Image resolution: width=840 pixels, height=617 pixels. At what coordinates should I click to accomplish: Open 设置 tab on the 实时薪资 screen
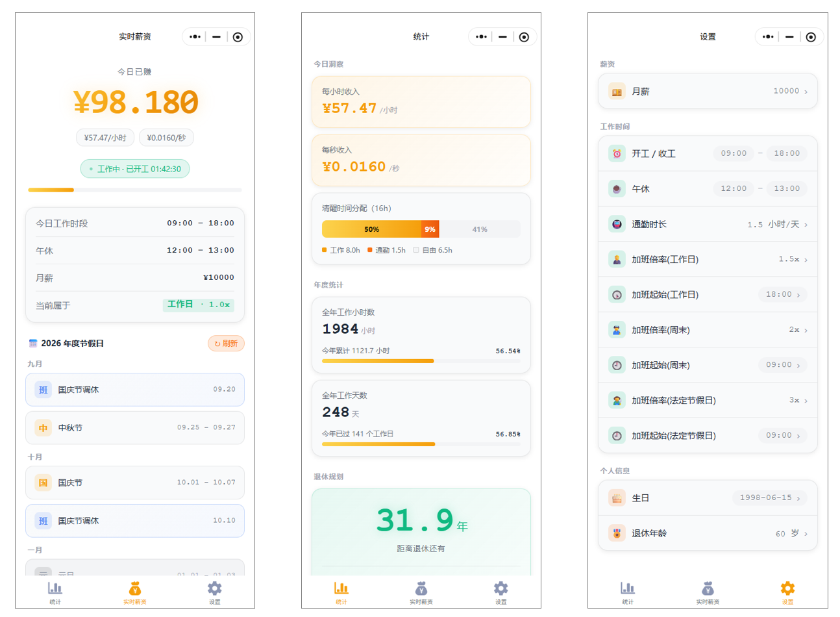[215, 593]
